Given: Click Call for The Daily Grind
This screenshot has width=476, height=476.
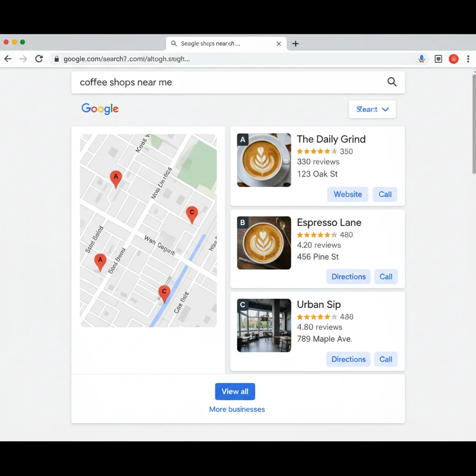Looking at the screenshot, I should pos(385,194).
